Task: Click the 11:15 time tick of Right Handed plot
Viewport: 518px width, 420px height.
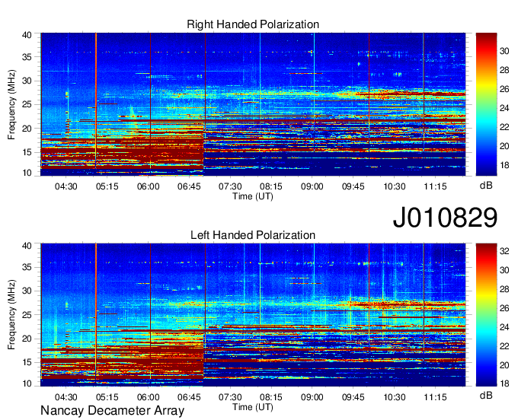Action: 436,186
